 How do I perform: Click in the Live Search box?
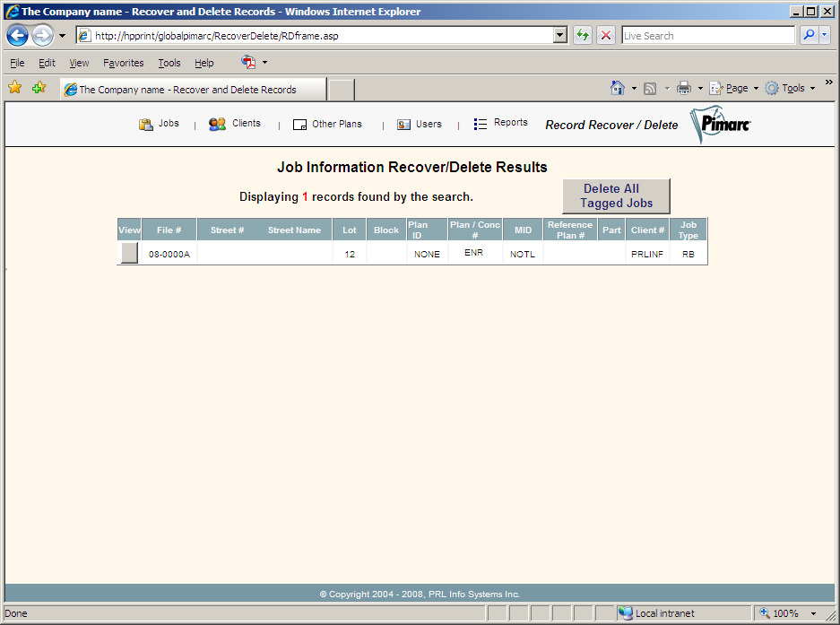(707, 36)
